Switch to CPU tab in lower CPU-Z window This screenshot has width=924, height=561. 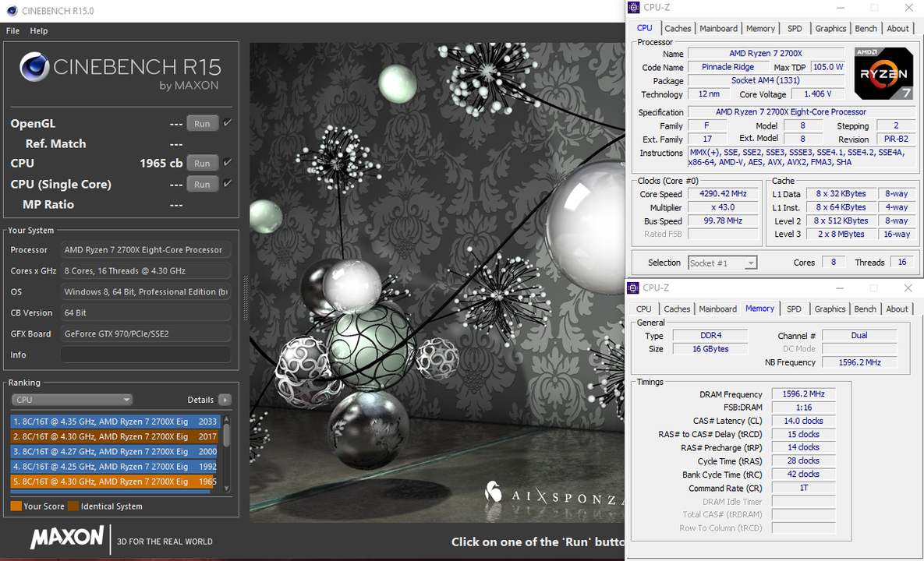point(643,309)
